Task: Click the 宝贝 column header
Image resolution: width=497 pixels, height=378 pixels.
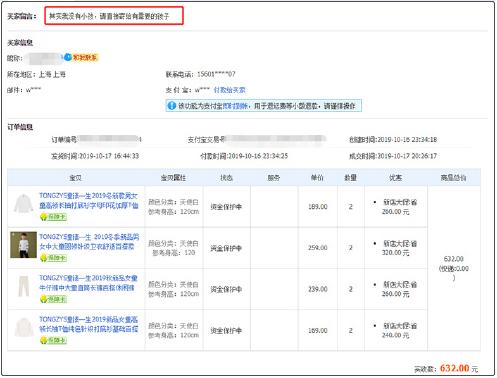Action: (76, 178)
